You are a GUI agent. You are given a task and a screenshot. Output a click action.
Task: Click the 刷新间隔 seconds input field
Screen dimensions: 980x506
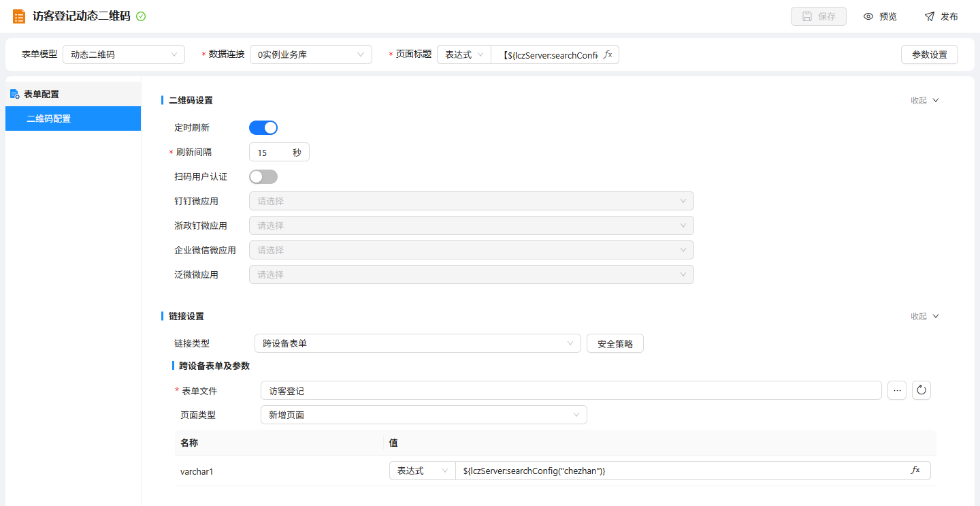pyautogui.click(x=279, y=152)
